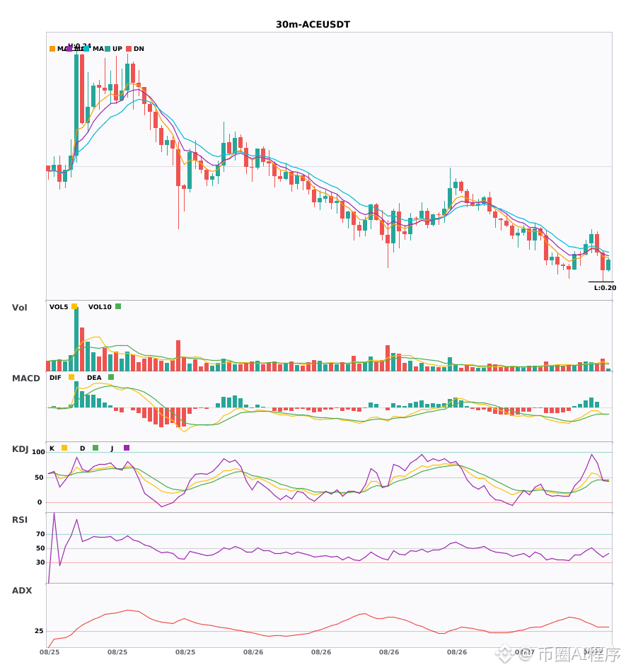Click the purple J legend swatch

[x=127, y=448]
